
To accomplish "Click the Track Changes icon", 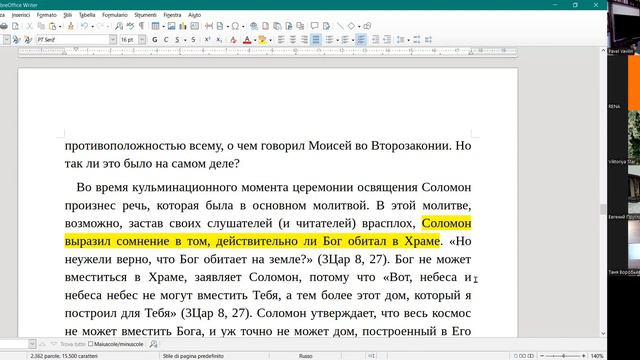I will [326, 26].
